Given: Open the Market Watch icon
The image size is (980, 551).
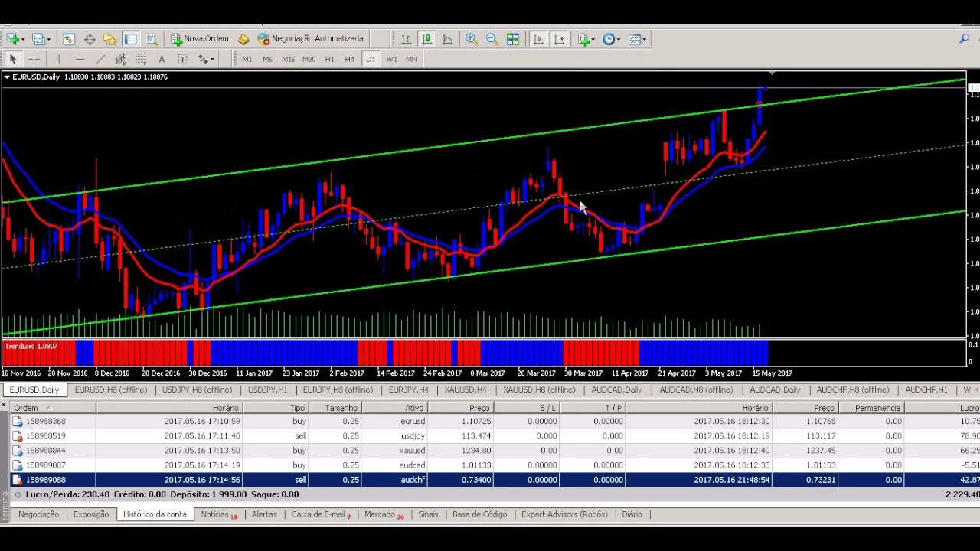Looking at the screenshot, I should pyautogui.click(x=69, y=39).
